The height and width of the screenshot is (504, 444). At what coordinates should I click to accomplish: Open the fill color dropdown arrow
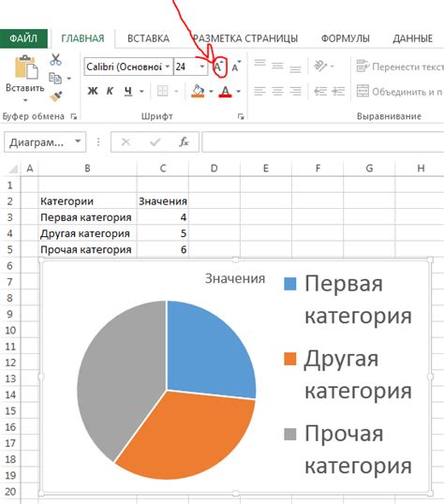click(212, 92)
